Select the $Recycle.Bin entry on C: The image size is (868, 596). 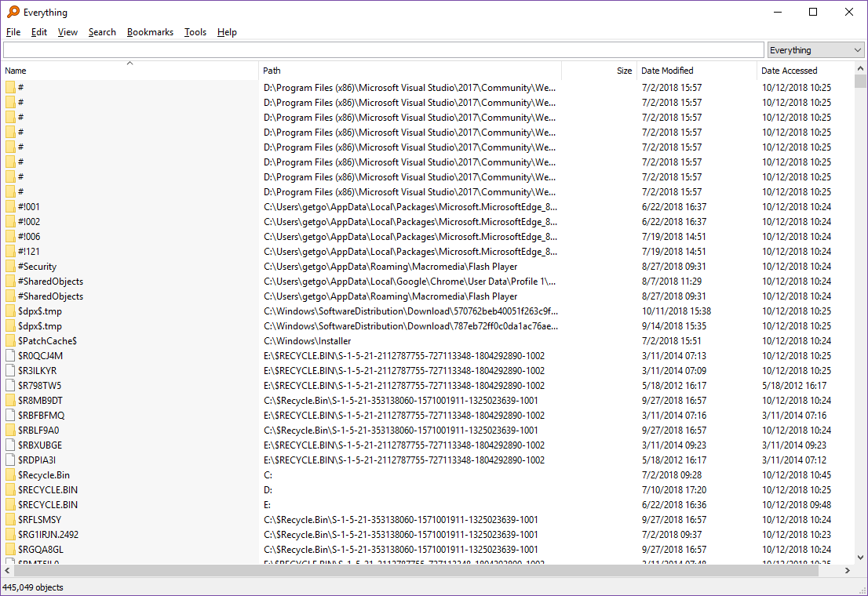(x=44, y=474)
